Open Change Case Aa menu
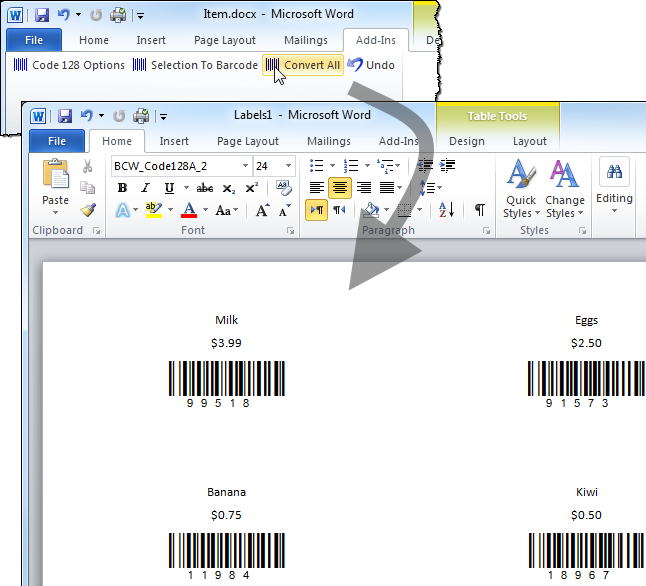 [226, 211]
